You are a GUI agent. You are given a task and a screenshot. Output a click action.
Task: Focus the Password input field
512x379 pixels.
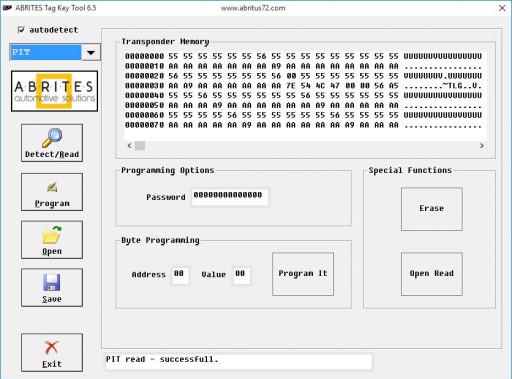230,197
